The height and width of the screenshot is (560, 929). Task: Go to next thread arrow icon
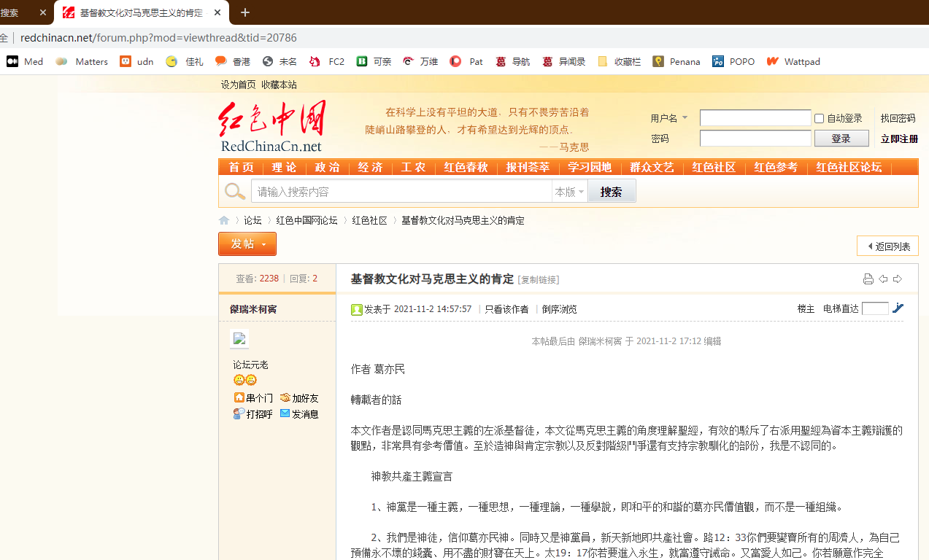pos(898,279)
